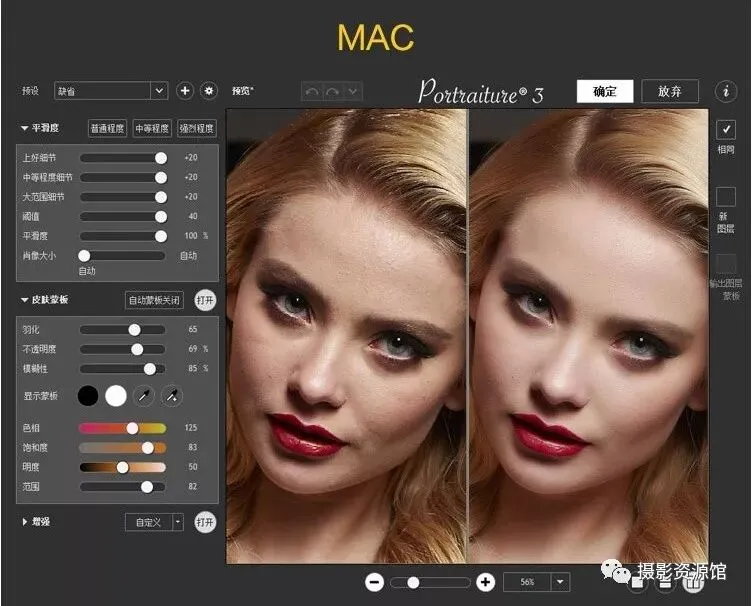Open history arrow beside redo

[x=352, y=91]
